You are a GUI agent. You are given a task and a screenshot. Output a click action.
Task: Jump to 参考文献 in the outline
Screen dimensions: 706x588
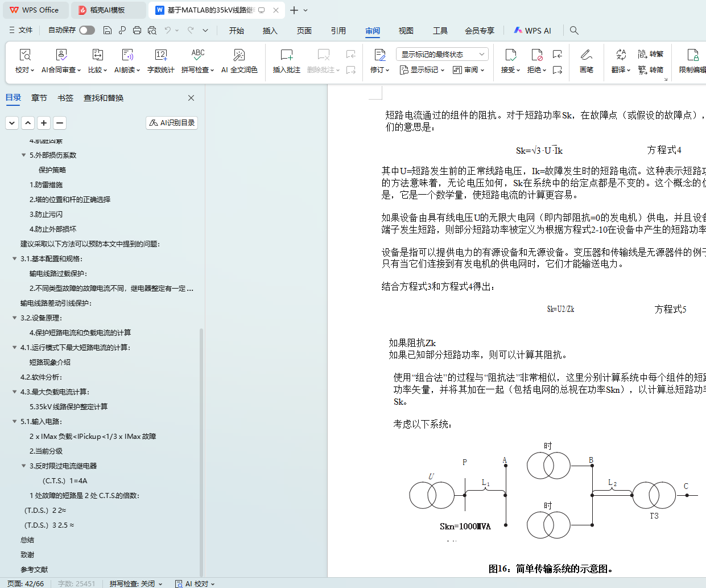34,570
